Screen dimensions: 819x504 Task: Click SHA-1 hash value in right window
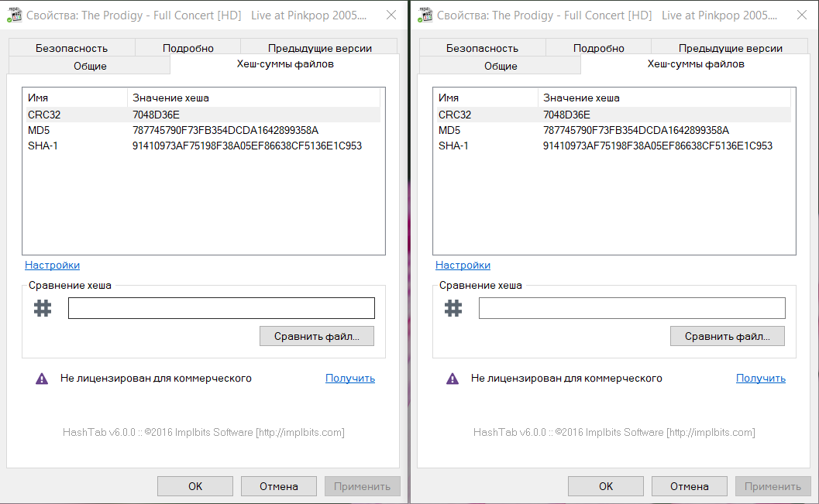click(658, 146)
